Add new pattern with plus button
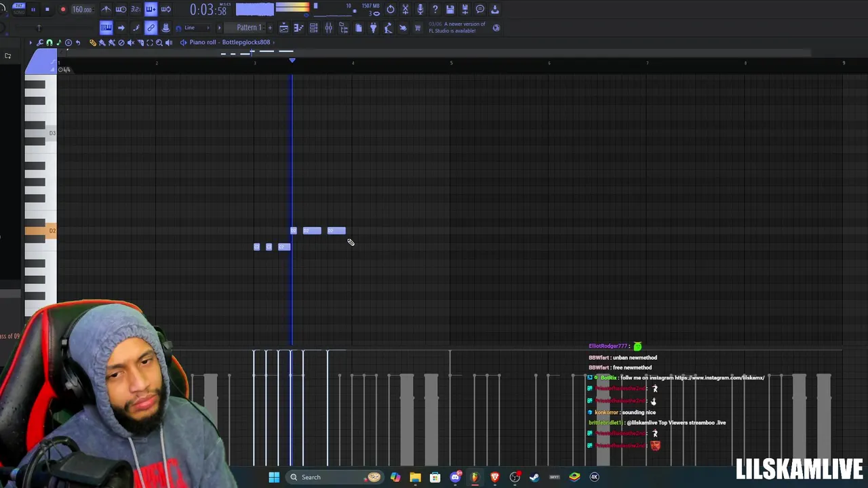 point(270,28)
